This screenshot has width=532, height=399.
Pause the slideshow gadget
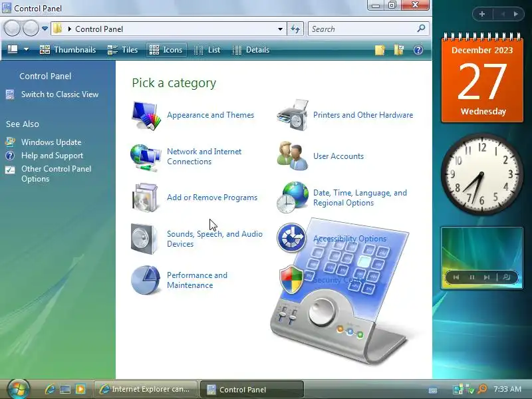pos(471,277)
